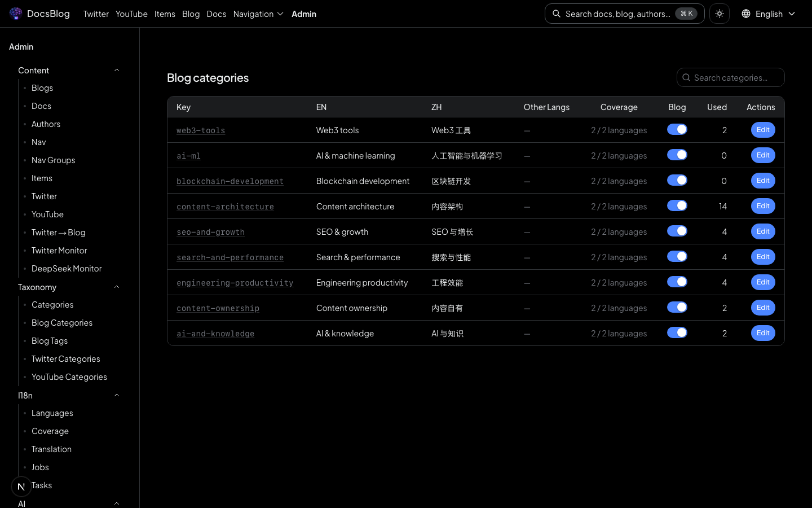
Task: Collapse the Content sidebar section
Action: [x=117, y=71]
